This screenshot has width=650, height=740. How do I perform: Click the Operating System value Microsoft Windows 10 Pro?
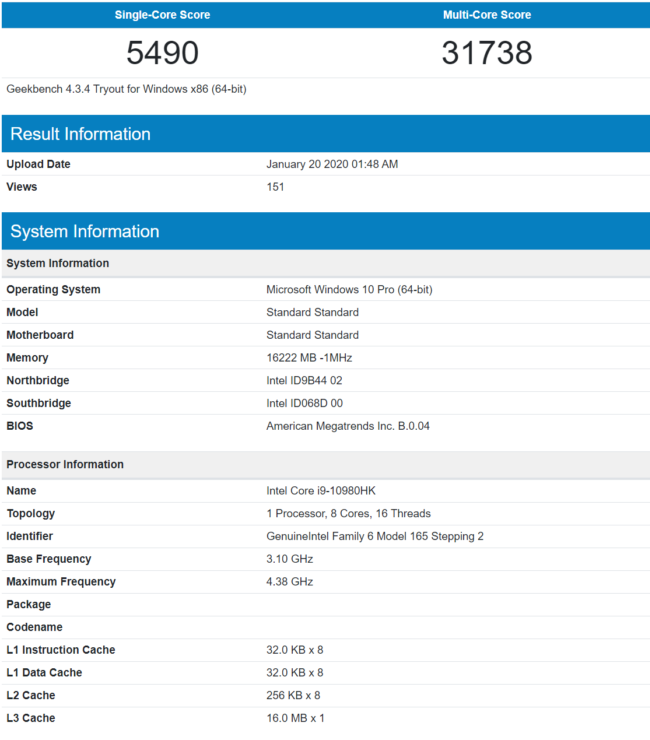(x=349, y=290)
